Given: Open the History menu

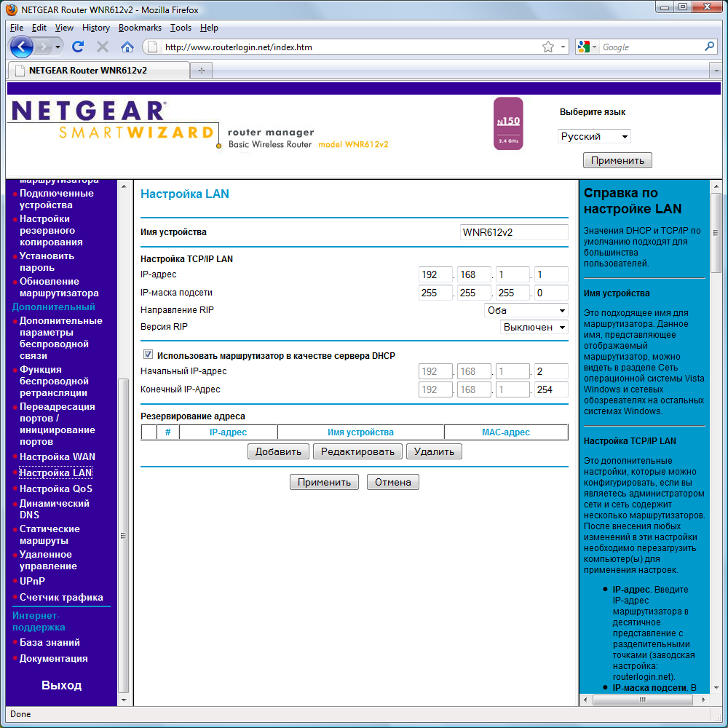Looking at the screenshot, I should (x=95, y=28).
